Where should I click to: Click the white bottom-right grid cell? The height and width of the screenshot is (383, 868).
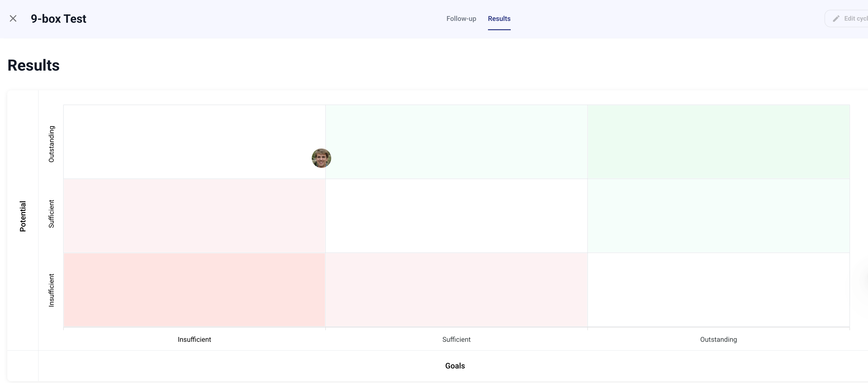click(x=718, y=289)
